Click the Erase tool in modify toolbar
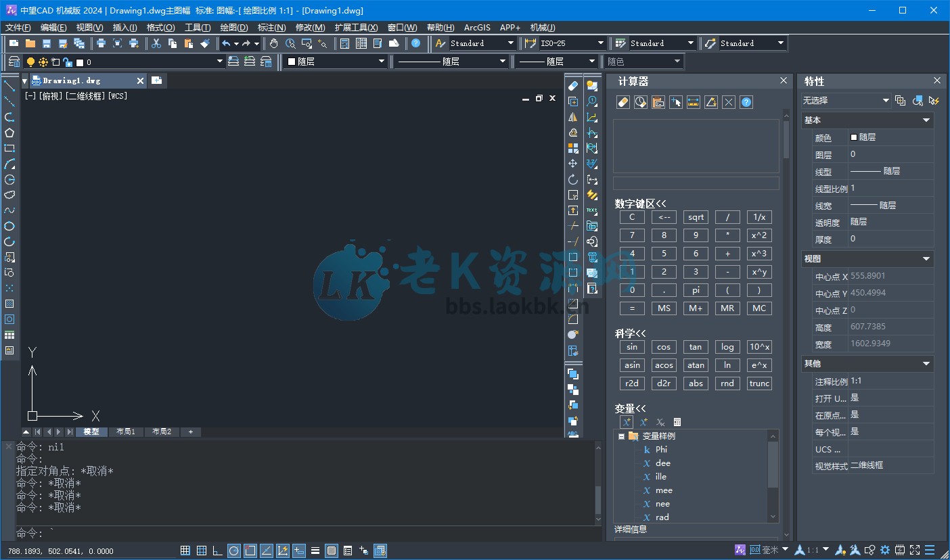Viewport: 950px width, 560px height. pos(573,86)
